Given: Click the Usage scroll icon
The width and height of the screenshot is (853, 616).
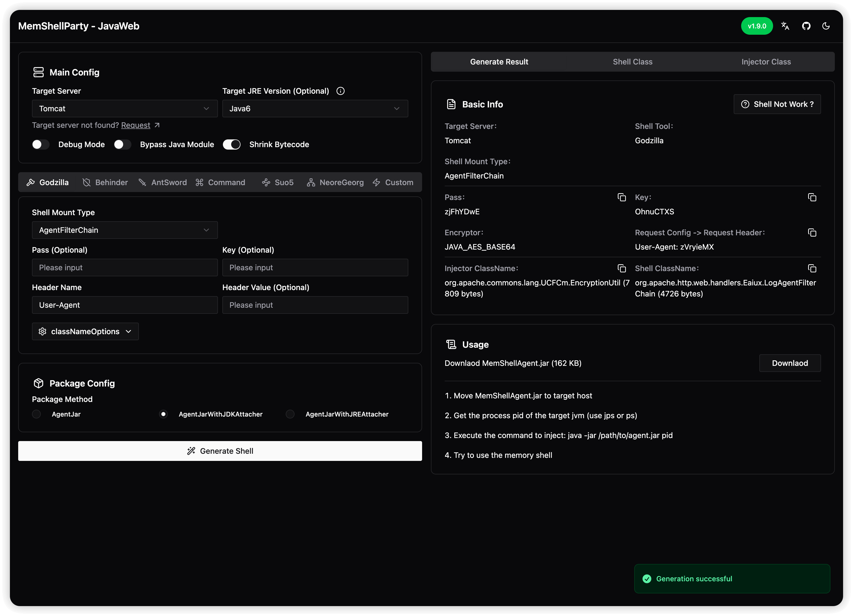Looking at the screenshot, I should pos(451,344).
